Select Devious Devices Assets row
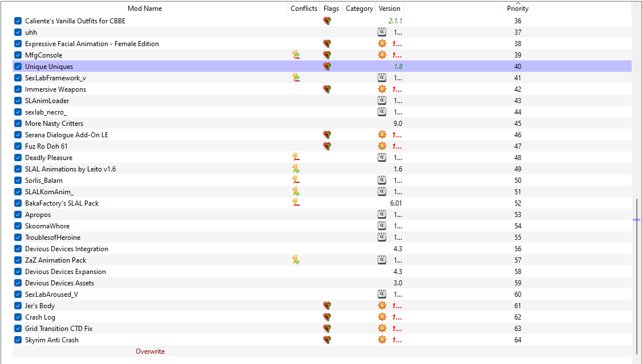 point(322,283)
